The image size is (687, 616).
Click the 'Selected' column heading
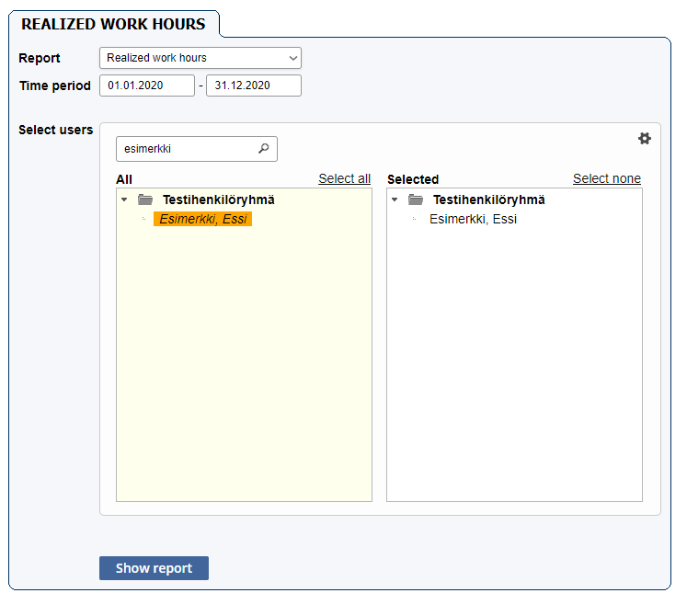(413, 179)
